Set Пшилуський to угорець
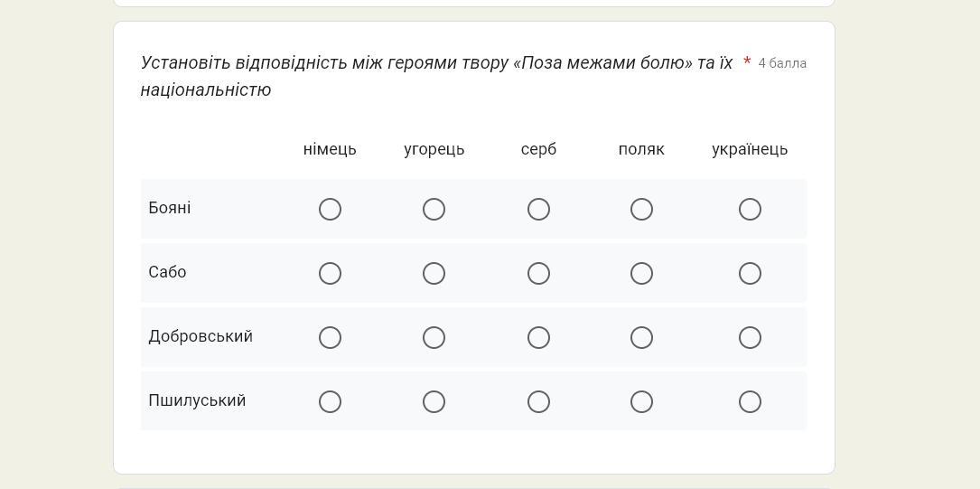The width and height of the screenshot is (980, 489). [434, 402]
